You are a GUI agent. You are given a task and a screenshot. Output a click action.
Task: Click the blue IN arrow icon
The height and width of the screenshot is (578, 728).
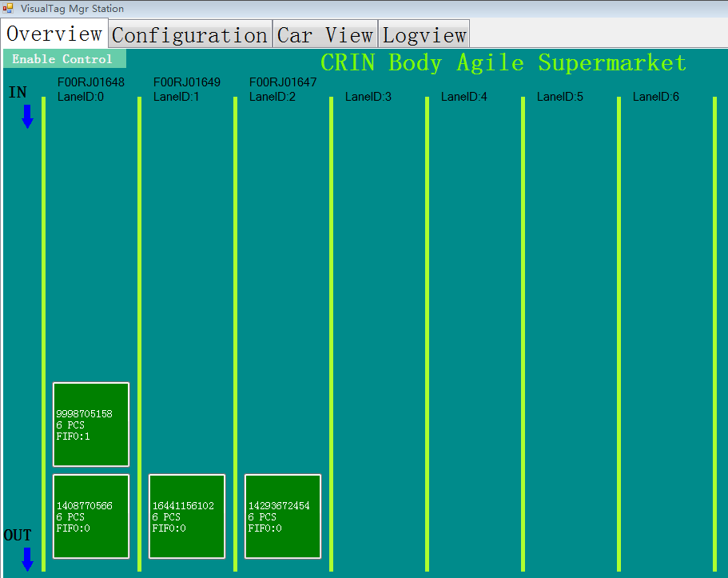point(27,117)
